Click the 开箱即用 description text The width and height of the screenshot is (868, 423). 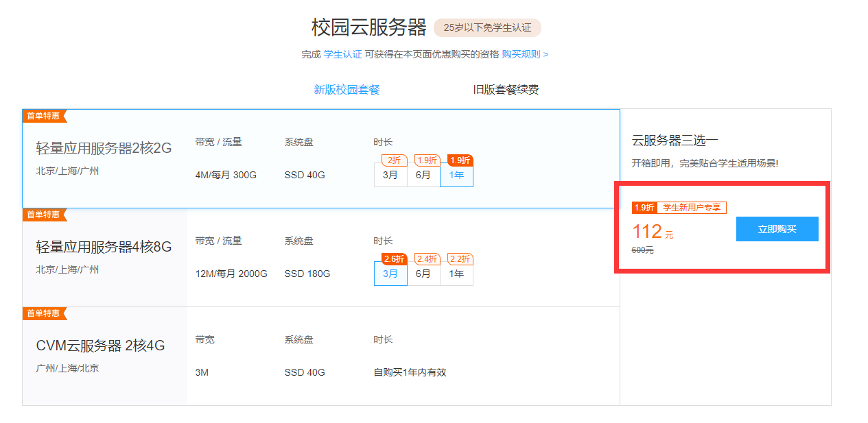(x=705, y=164)
